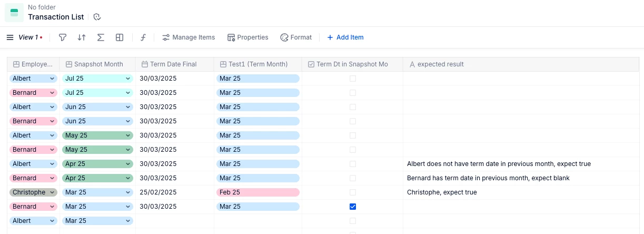Check the Christophe row Term Dt checkbox
This screenshot has width=644, height=234.
[353, 192]
